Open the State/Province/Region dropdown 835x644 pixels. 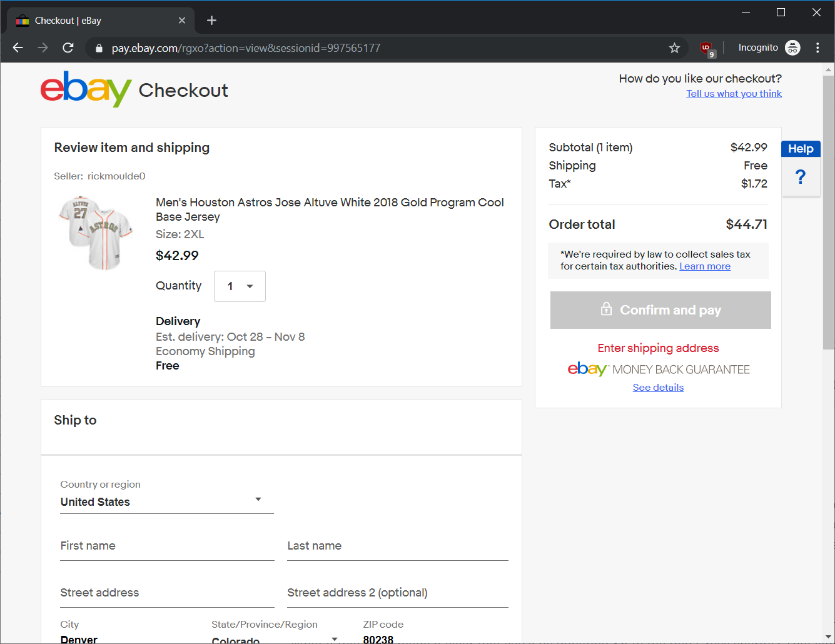[x=274, y=639]
